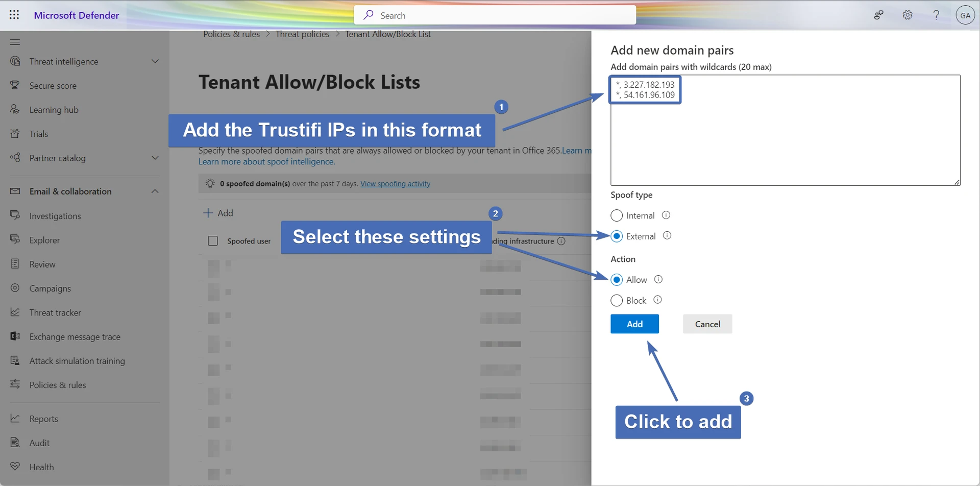Click the info icon beside Block

657,300
